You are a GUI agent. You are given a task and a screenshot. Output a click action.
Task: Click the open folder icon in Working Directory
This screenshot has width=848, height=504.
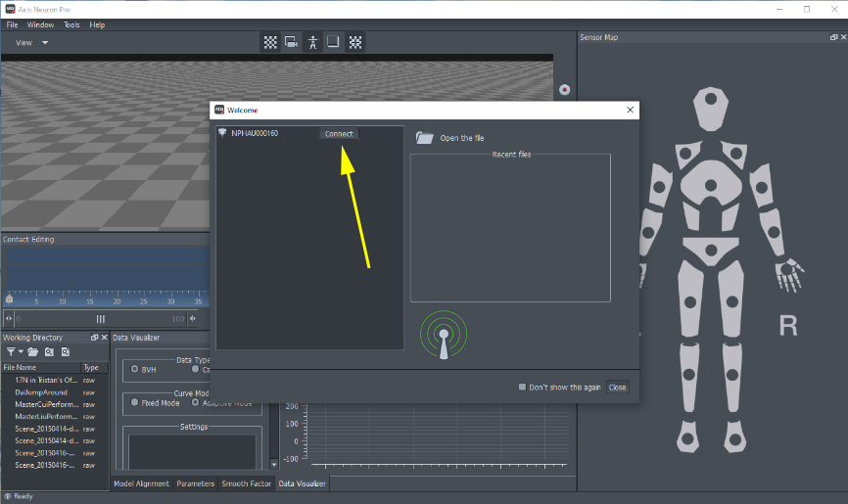tap(33, 351)
